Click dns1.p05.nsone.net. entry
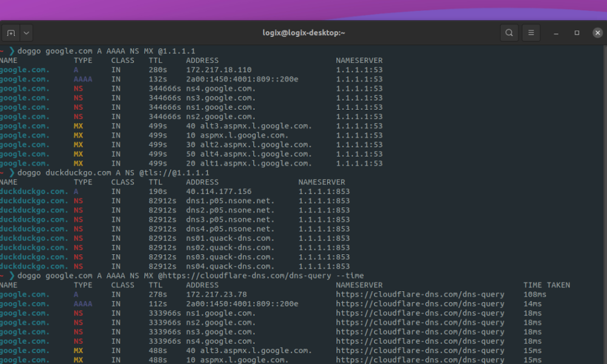607x364 pixels. point(230,201)
